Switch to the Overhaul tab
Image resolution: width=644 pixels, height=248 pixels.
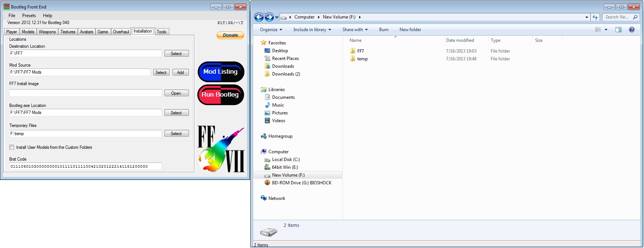point(121,32)
